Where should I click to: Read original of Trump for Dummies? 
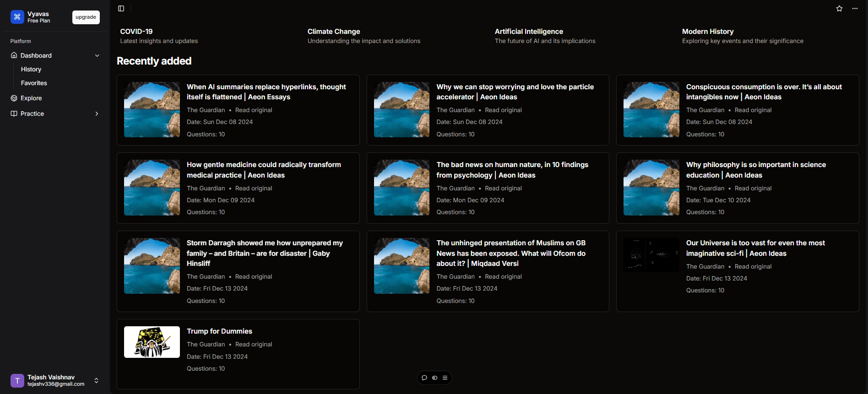254,344
